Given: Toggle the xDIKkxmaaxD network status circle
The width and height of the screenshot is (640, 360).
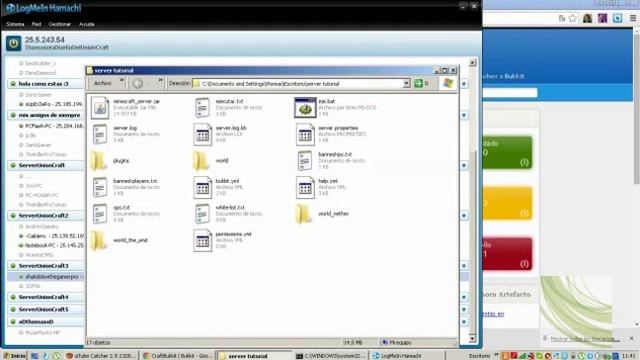Looking at the screenshot, I should pos(13,322).
